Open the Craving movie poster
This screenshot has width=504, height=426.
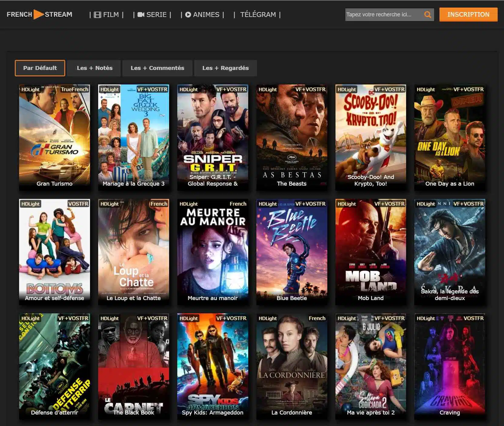click(450, 366)
